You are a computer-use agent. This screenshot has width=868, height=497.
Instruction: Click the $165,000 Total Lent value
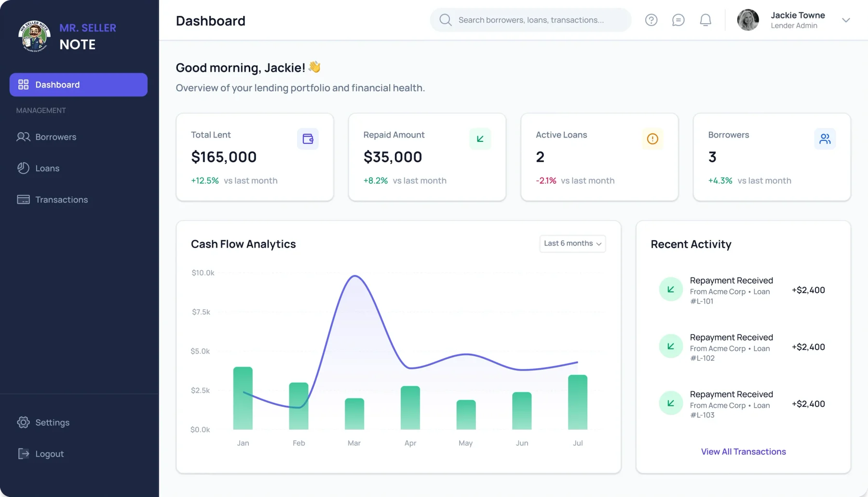click(x=224, y=157)
